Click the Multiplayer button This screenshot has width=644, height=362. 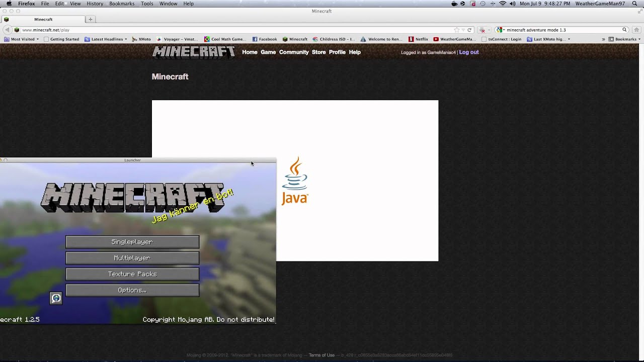[x=132, y=258]
